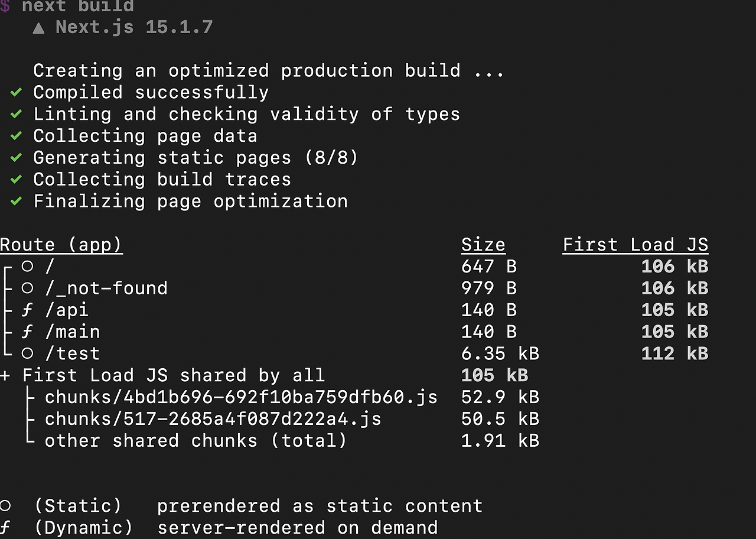Click the checkmark beside Collecting build traces
The image size is (756, 539).
(x=17, y=180)
